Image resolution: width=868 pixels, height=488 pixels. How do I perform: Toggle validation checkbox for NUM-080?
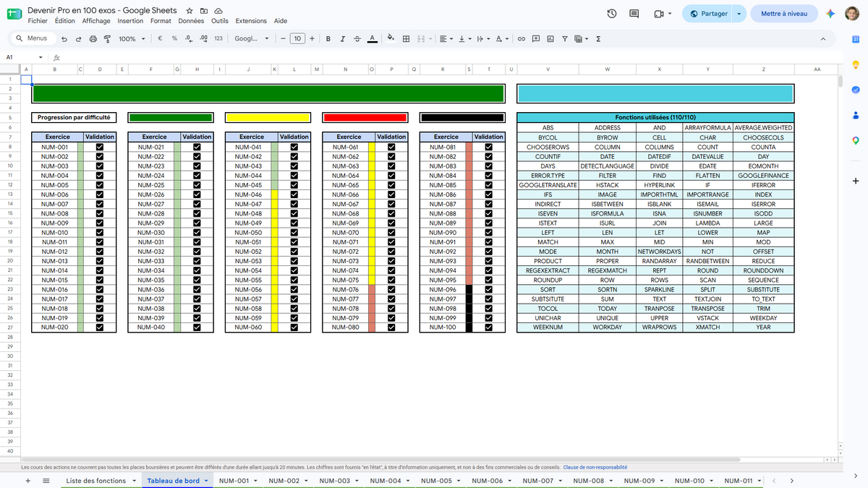[391, 328]
